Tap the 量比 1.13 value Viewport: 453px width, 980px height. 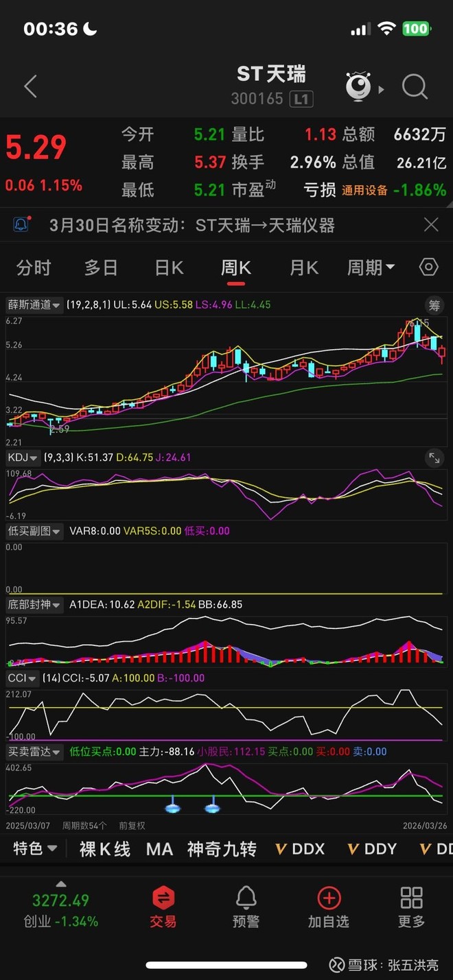(x=321, y=134)
